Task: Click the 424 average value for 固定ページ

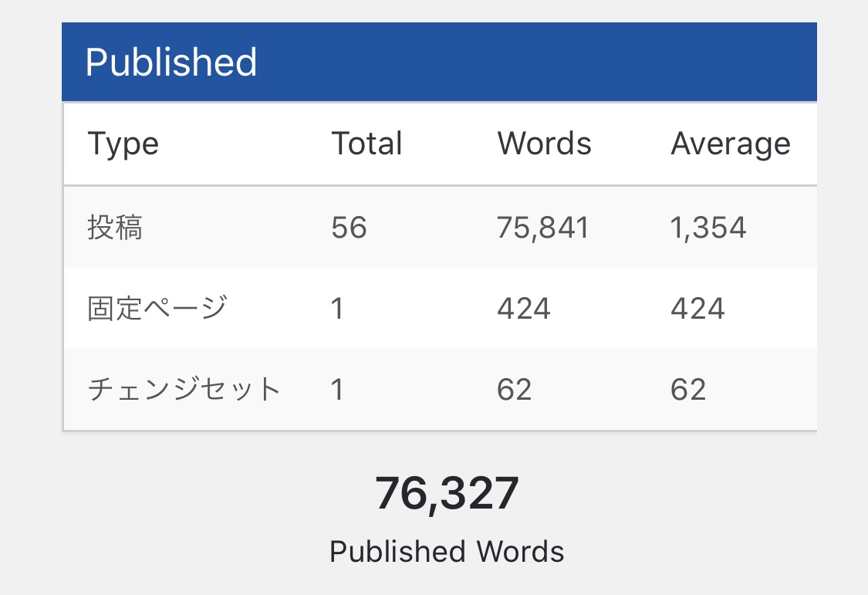Action: click(x=697, y=308)
